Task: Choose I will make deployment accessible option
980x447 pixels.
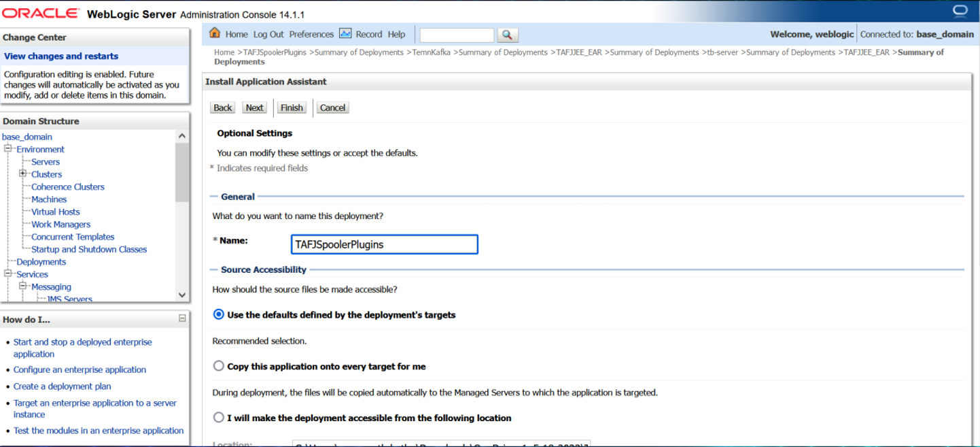Action: click(x=219, y=417)
